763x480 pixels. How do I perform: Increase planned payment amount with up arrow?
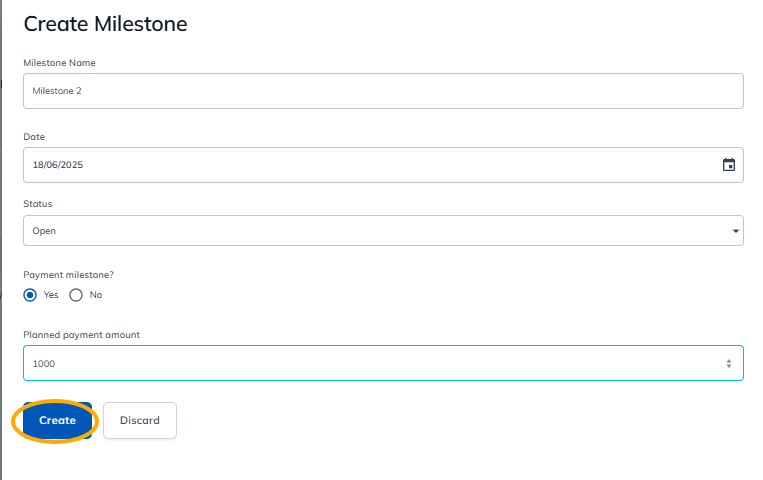[729, 360]
